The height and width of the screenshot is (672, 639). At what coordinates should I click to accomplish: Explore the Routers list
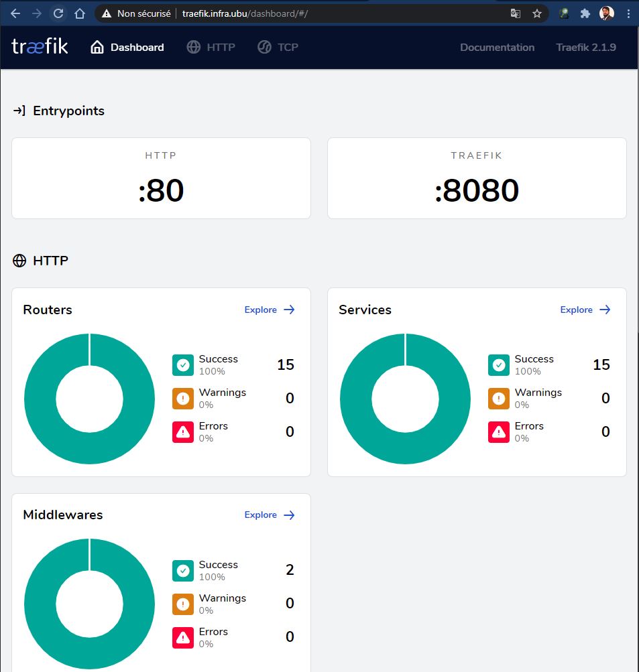click(270, 310)
